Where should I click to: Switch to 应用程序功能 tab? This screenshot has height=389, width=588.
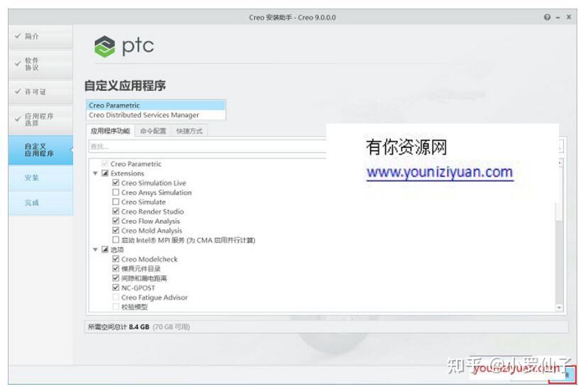point(110,131)
